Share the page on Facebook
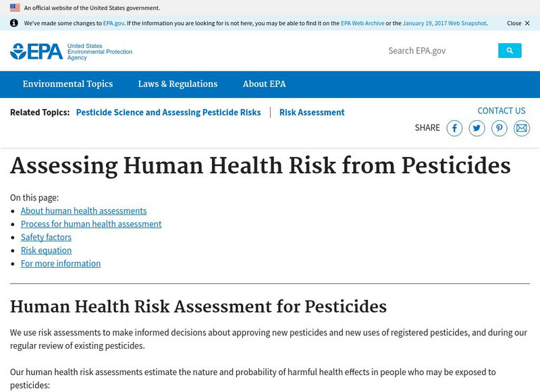 pyautogui.click(x=454, y=128)
